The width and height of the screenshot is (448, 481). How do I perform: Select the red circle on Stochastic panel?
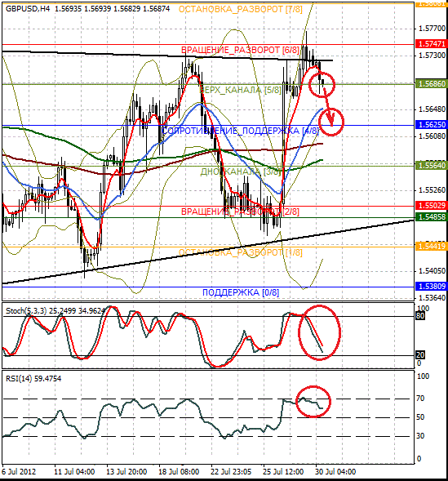[320, 332]
